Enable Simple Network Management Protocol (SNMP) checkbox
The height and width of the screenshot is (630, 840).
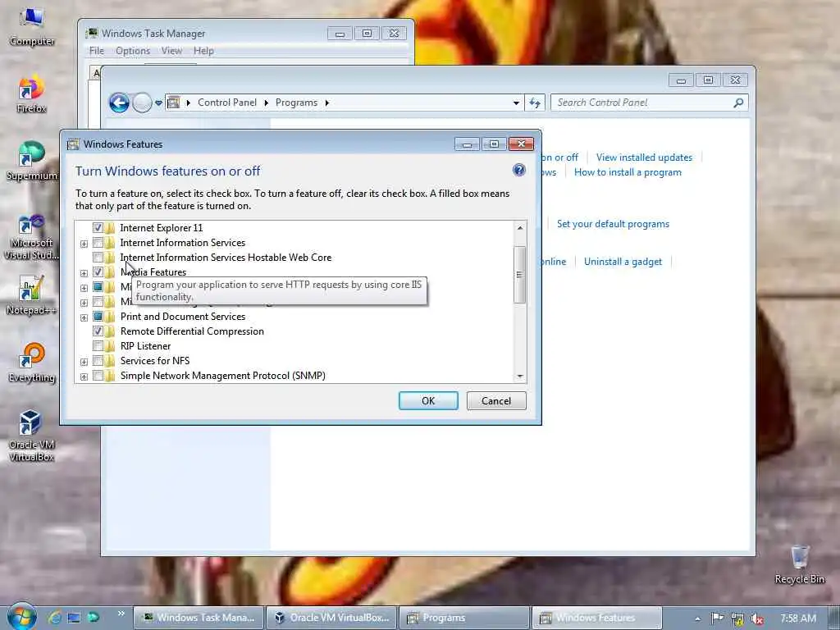(x=98, y=376)
